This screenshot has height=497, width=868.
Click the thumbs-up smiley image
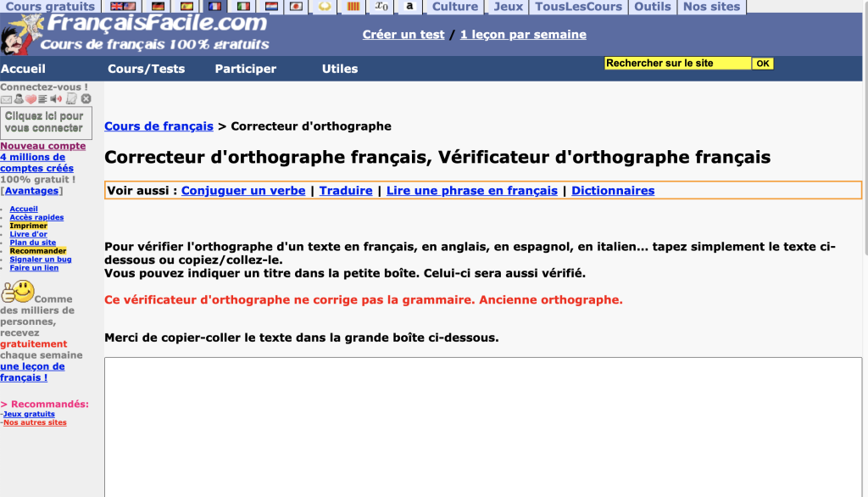click(x=17, y=292)
